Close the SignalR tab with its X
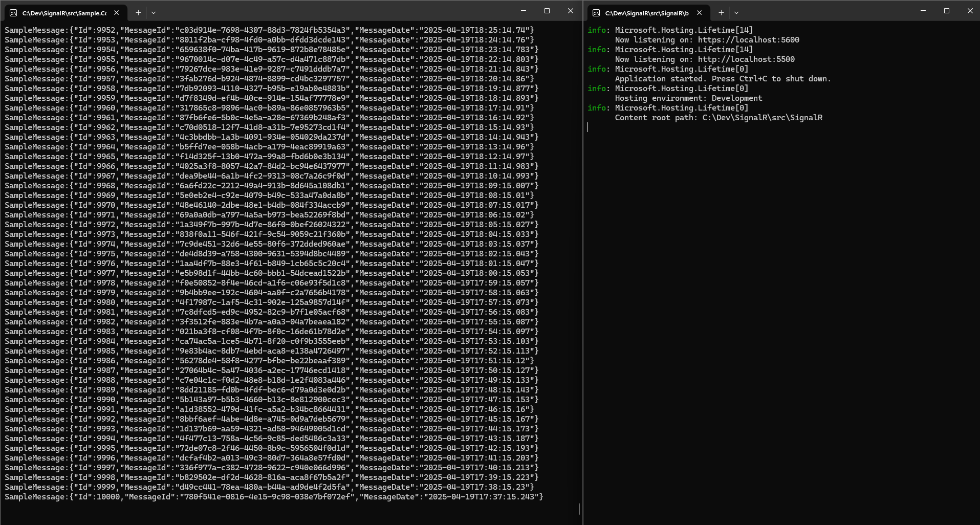The image size is (980, 525). [699, 12]
